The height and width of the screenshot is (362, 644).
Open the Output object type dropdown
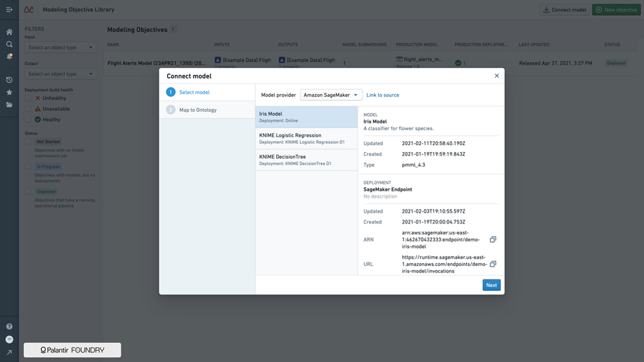tap(61, 74)
